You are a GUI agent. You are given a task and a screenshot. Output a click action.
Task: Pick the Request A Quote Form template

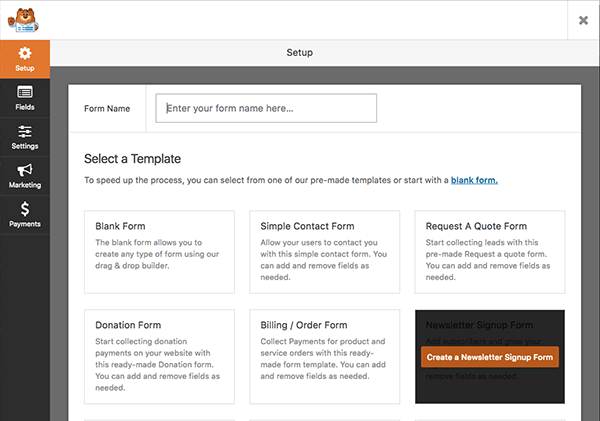coord(489,251)
